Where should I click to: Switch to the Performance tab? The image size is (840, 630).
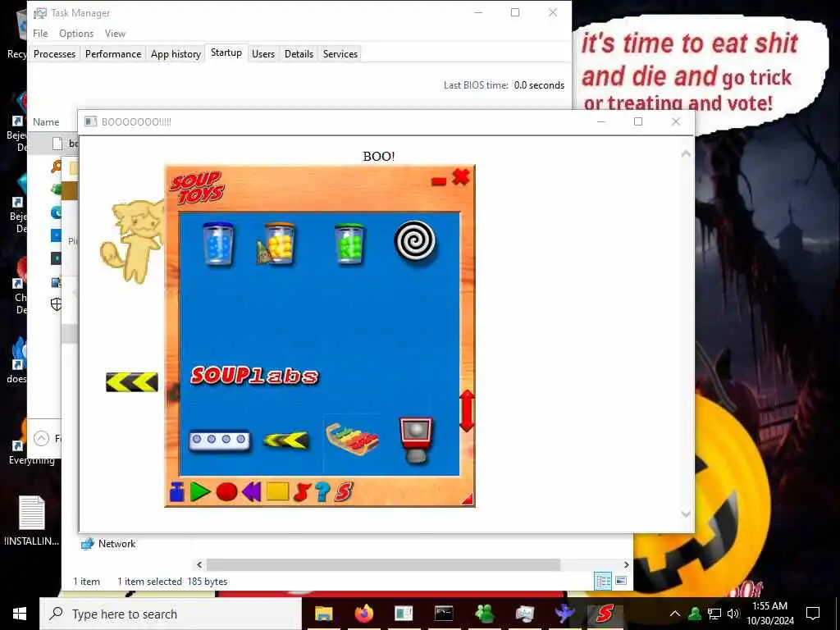(x=113, y=53)
